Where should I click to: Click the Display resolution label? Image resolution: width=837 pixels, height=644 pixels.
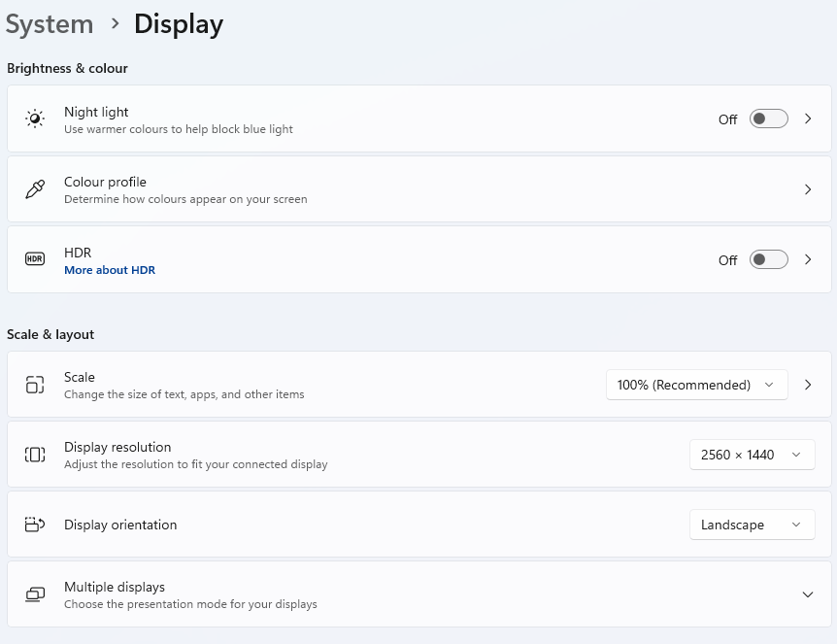(x=117, y=447)
